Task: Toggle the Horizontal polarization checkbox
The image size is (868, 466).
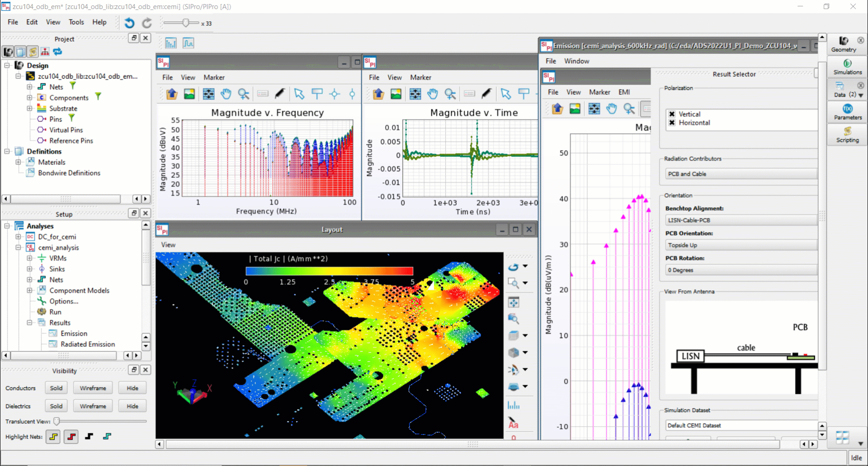Action: (672, 123)
